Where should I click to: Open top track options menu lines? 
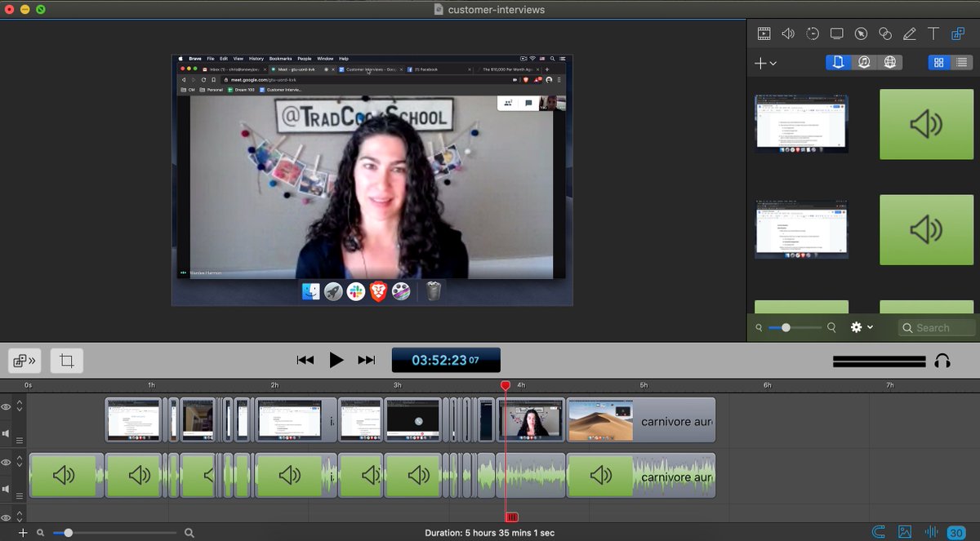point(20,441)
